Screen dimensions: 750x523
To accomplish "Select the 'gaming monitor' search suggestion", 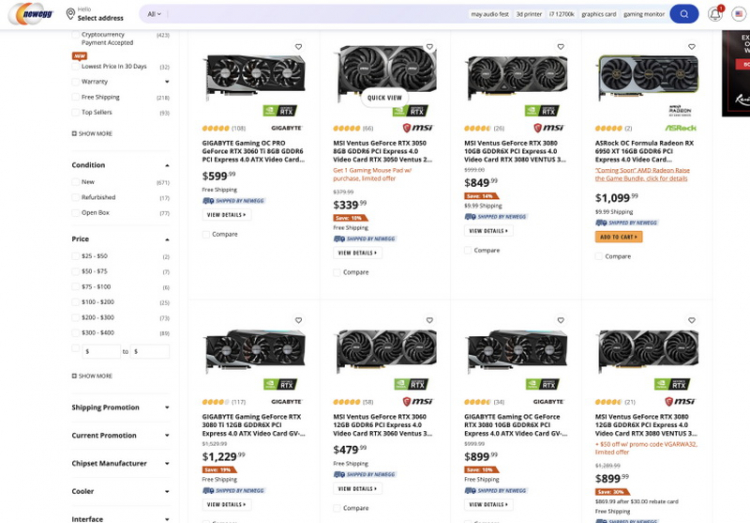I will click(643, 15).
